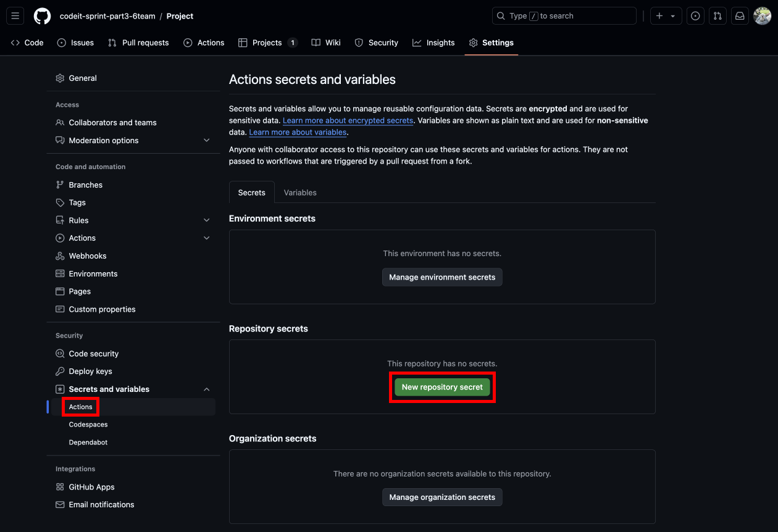Open the issues shortcut icon in header
The width and height of the screenshot is (778, 532).
[x=695, y=16]
